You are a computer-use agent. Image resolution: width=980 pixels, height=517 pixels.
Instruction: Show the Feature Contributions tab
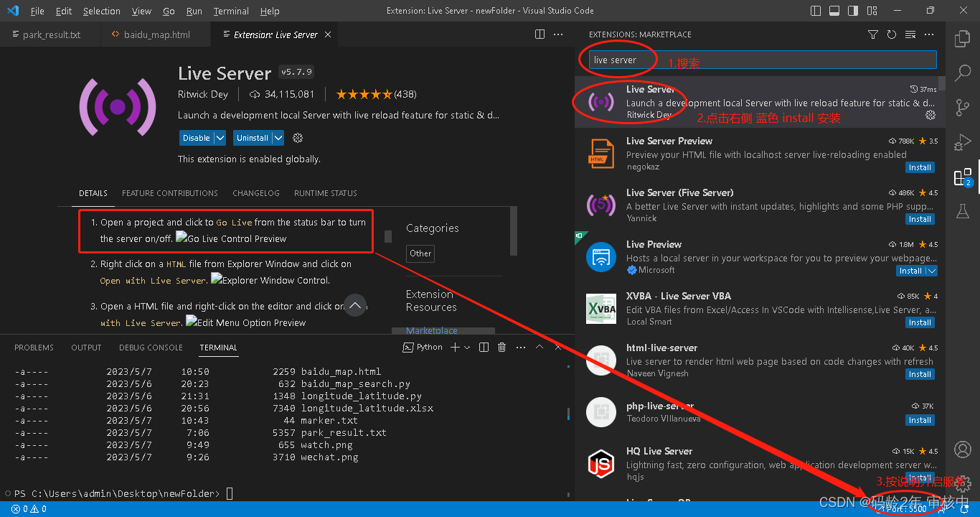[170, 193]
